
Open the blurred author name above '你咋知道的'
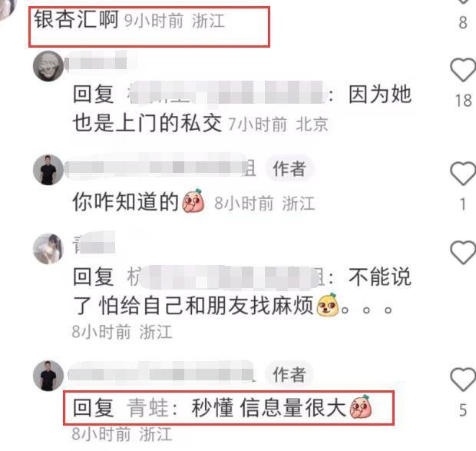(x=161, y=167)
